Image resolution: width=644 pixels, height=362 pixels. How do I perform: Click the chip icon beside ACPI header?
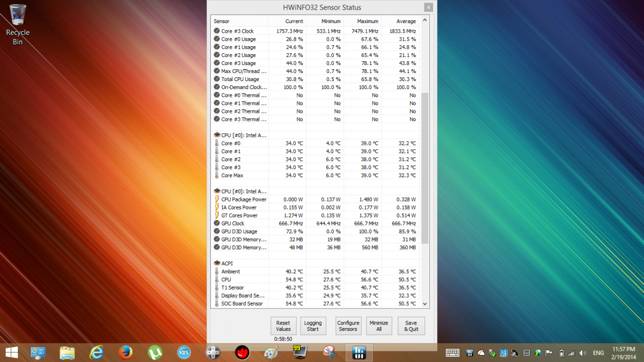(217, 263)
